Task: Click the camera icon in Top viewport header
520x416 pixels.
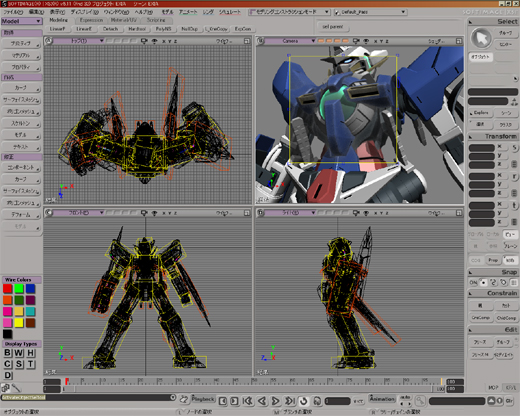Action: [x=144, y=41]
